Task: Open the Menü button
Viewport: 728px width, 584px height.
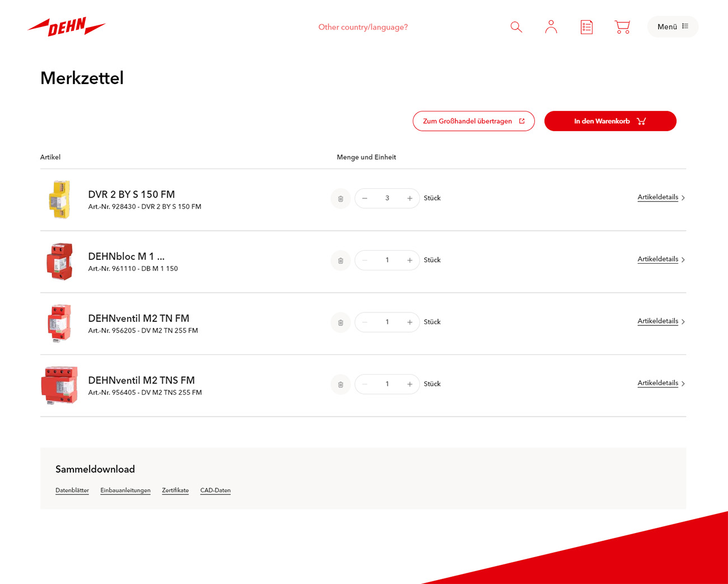Action: pyautogui.click(x=673, y=26)
